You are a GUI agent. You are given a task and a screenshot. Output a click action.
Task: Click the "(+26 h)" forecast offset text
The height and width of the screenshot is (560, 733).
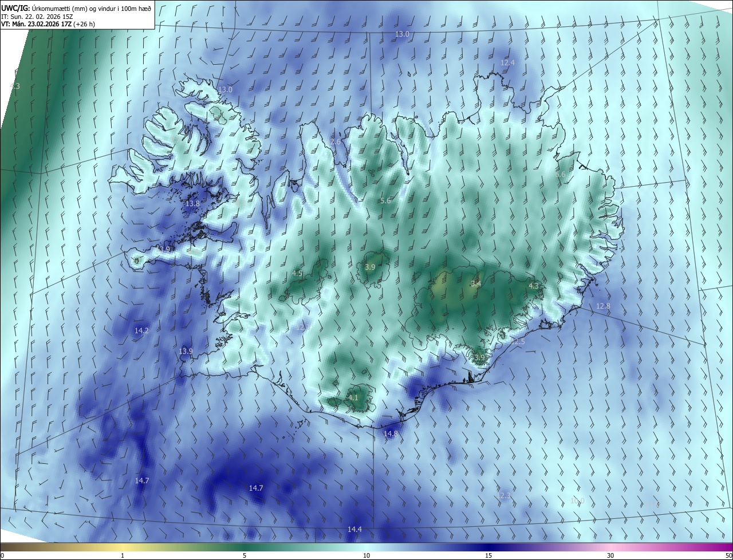tap(84, 25)
